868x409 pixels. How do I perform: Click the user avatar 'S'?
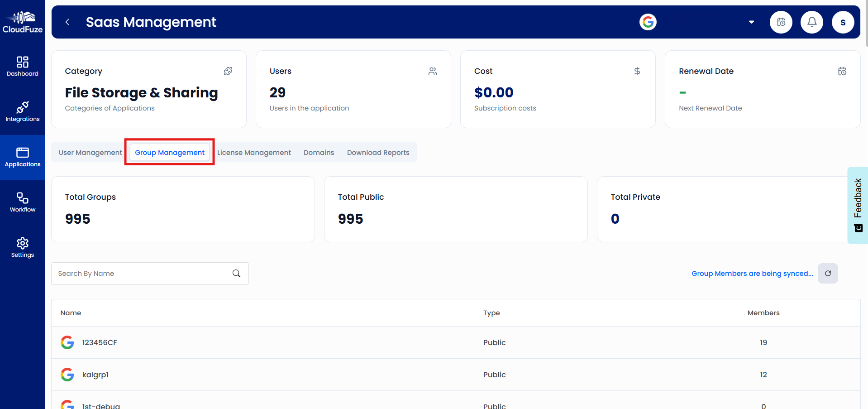843,22
